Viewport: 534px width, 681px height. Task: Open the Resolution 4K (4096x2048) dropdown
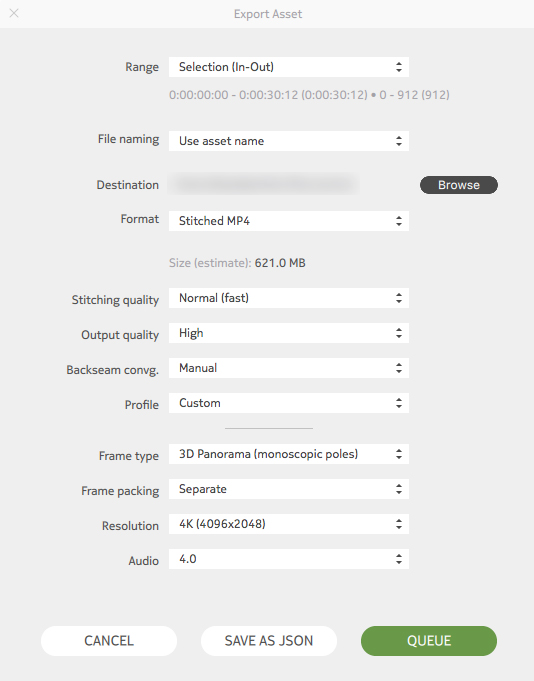coord(289,524)
